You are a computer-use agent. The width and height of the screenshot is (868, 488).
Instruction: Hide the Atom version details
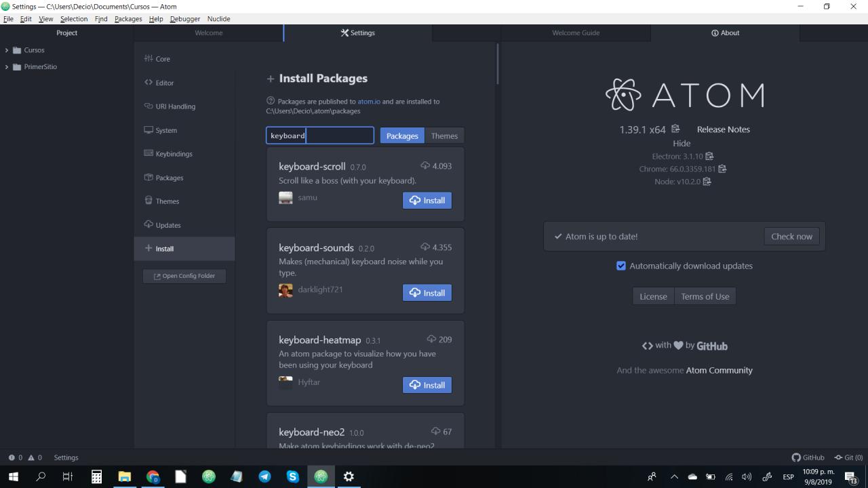pos(681,143)
